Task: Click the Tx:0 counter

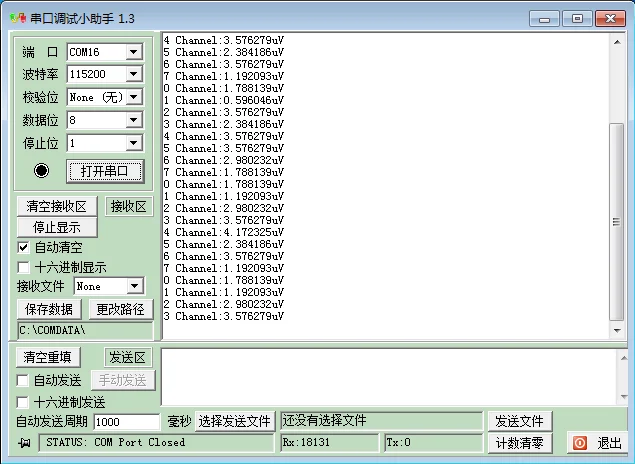Action: pos(434,443)
